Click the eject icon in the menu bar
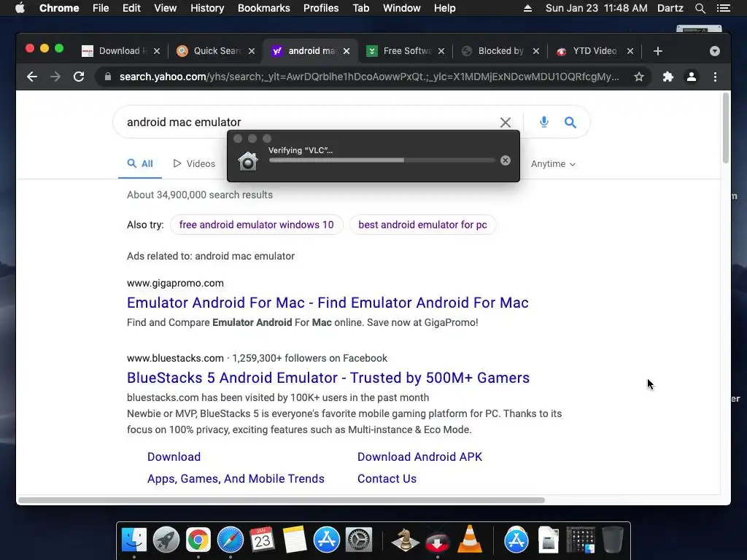The height and width of the screenshot is (560, 747). pyautogui.click(x=527, y=8)
